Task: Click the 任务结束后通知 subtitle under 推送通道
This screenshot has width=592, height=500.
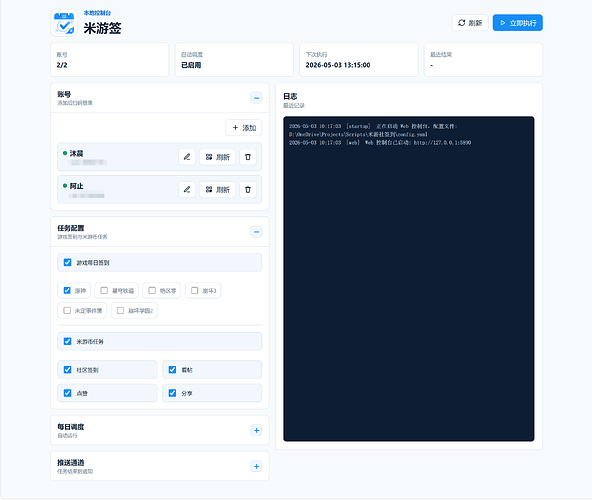Action: [x=75, y=471]
